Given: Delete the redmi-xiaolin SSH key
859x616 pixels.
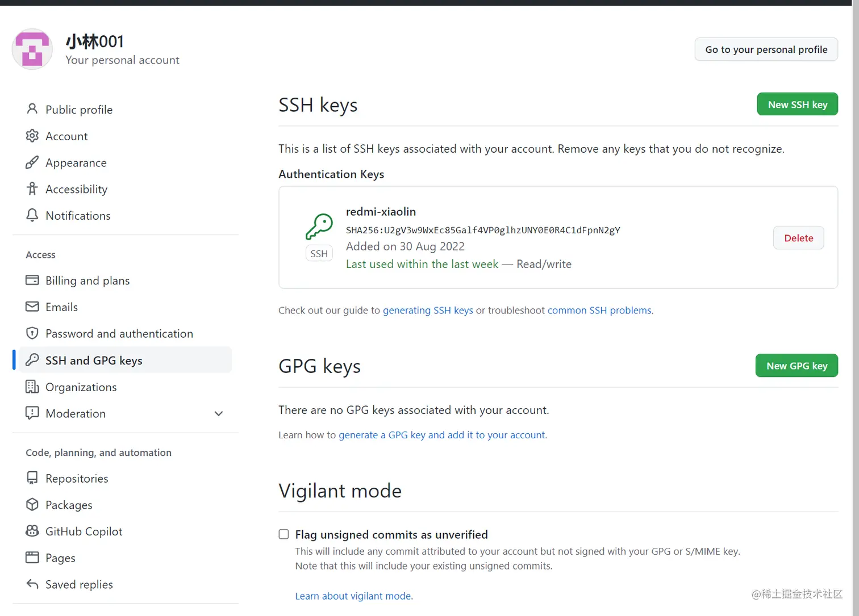Looking at the screenshot, I should [x=798, y=238].
